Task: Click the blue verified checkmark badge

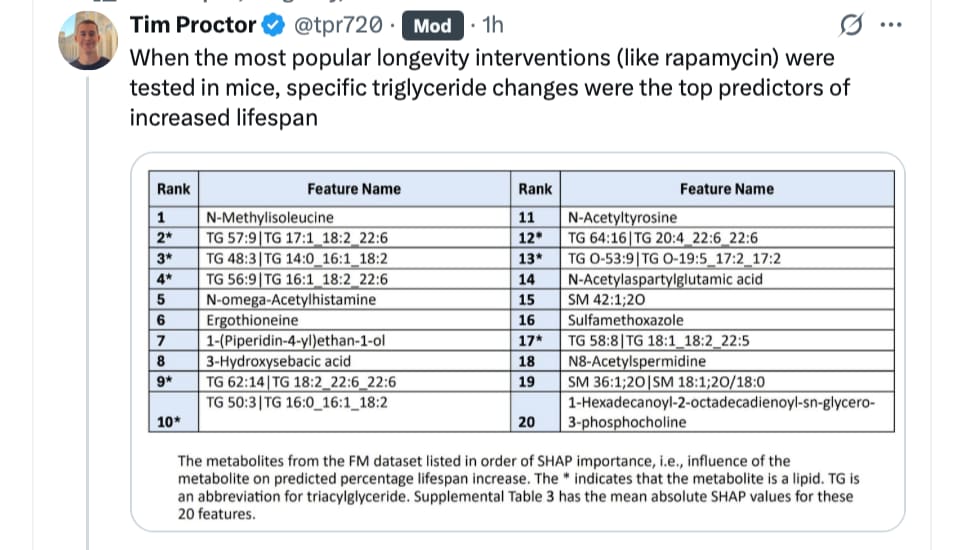Action: tap(273, 25)
